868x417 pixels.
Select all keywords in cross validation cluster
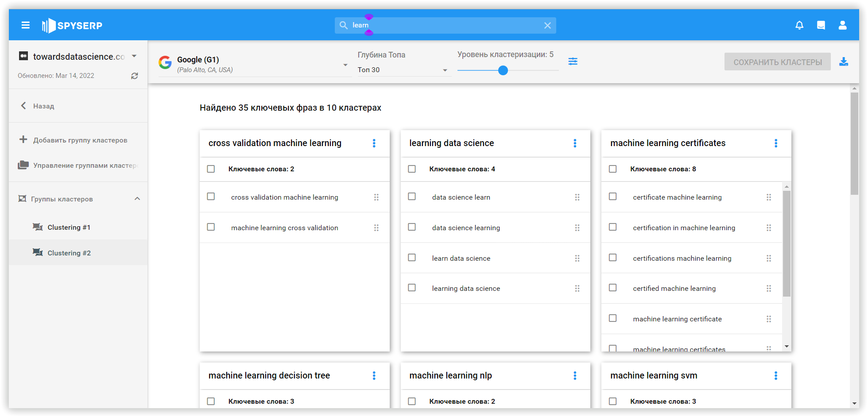click(x=211, y=169)
